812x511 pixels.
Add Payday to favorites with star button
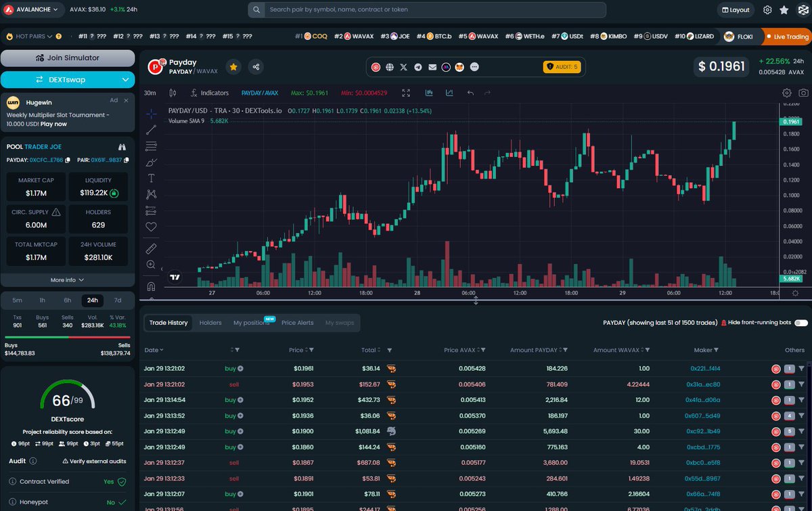point(233,67)
